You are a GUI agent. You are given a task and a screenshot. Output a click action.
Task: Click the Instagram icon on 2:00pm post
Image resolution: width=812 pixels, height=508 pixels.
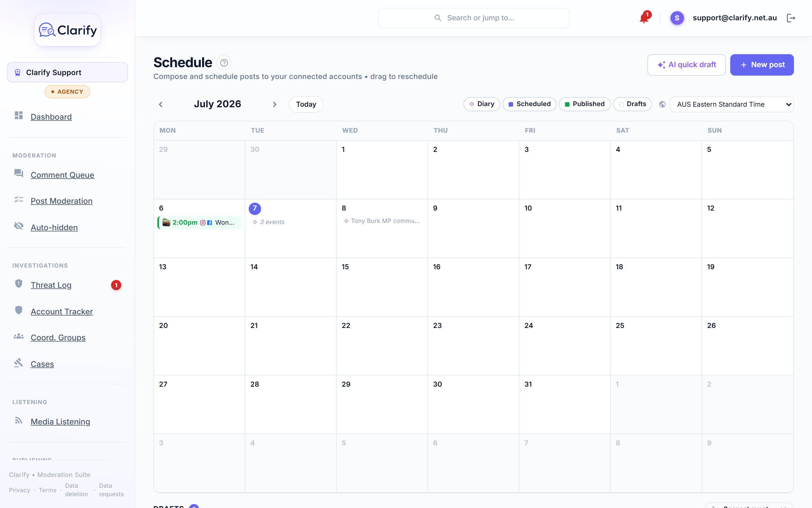[x=203, y=223]
